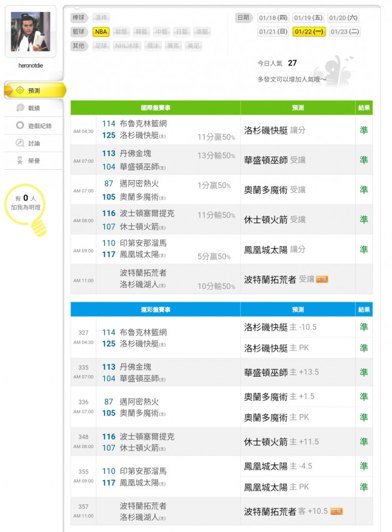This screenshot has height=532, width=392.
Task: Click the 鳳凰城太陽 主 -4.5 pick
Action: point(278,466)
